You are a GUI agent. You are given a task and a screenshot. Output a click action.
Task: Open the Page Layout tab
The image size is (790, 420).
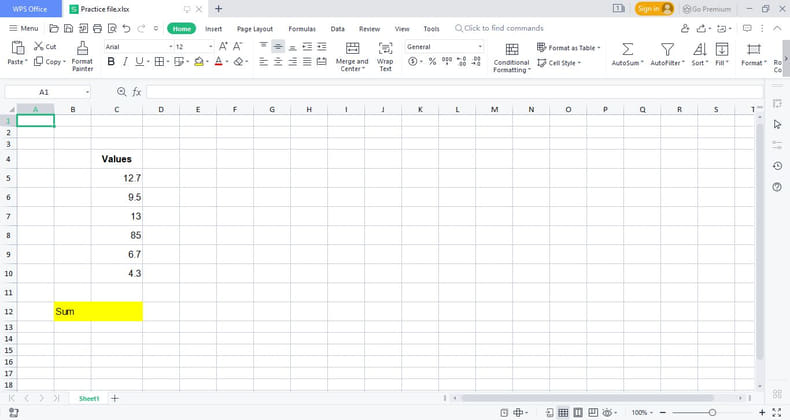[255, 29]
